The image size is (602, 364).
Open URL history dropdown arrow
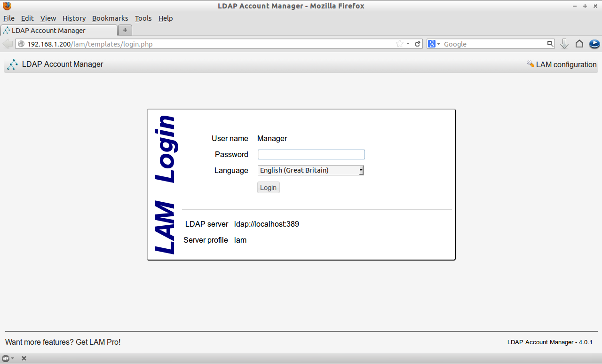[x=408, y=44]
